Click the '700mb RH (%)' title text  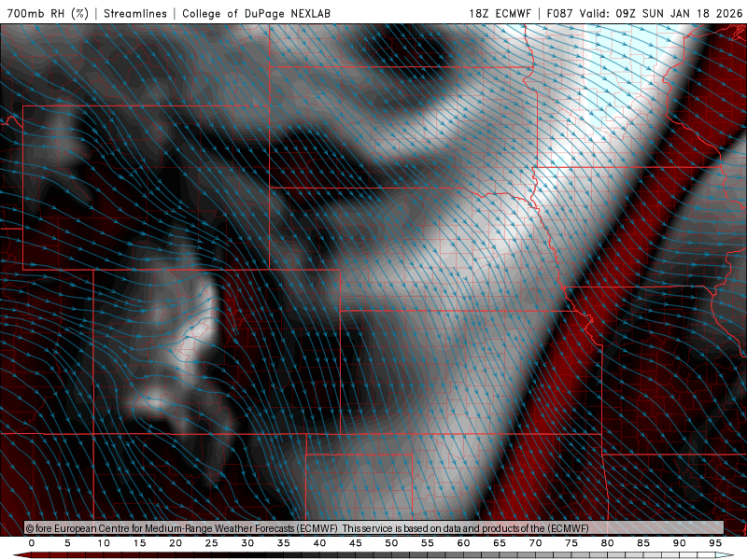(49, 13)
